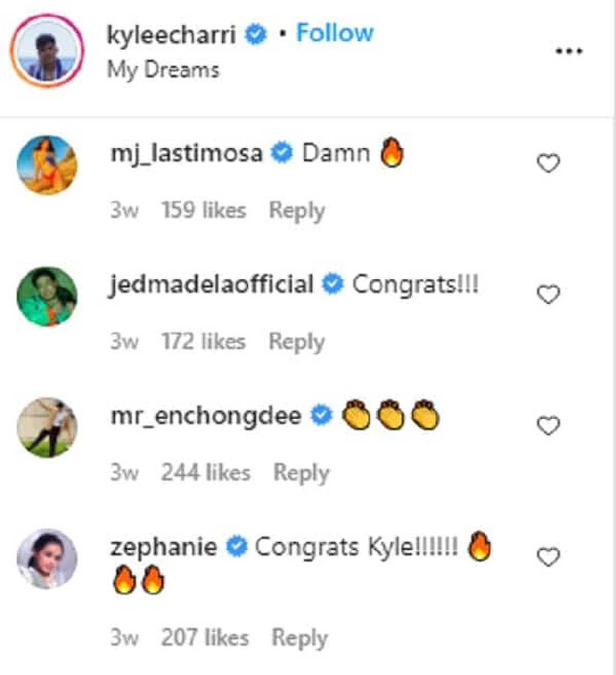
Task: Open the zephanie username link
Action: (163, 547)
